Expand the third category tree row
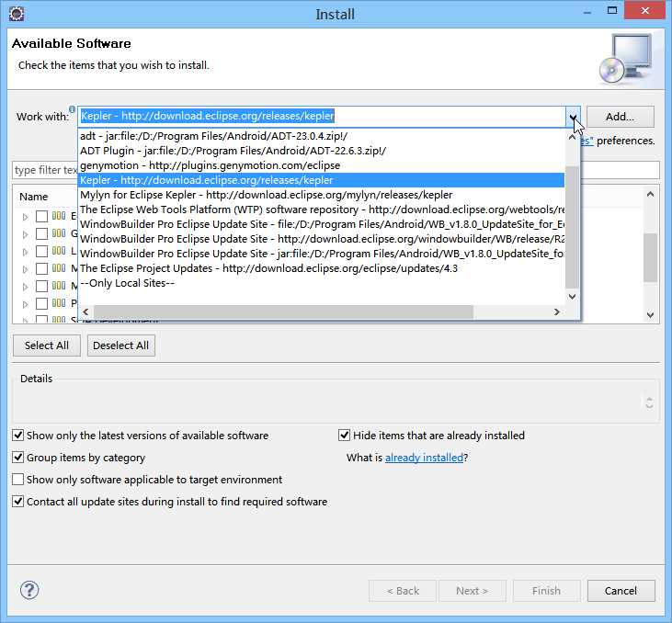The height and width of the screenshot is (623, 672). click(x=26, y=252)
